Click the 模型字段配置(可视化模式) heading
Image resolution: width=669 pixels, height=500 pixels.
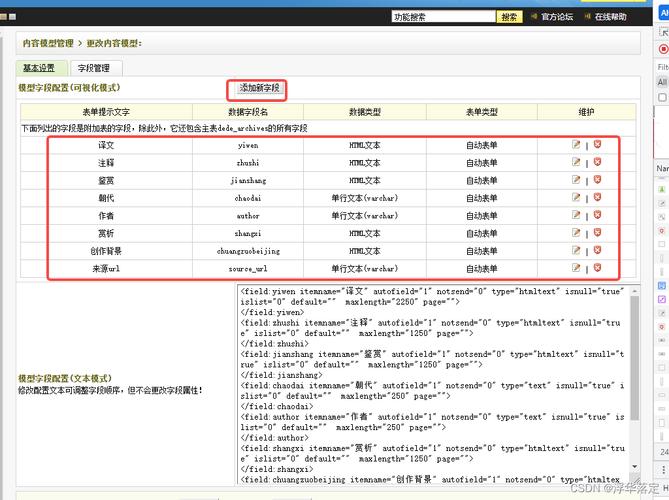point(69,87)
